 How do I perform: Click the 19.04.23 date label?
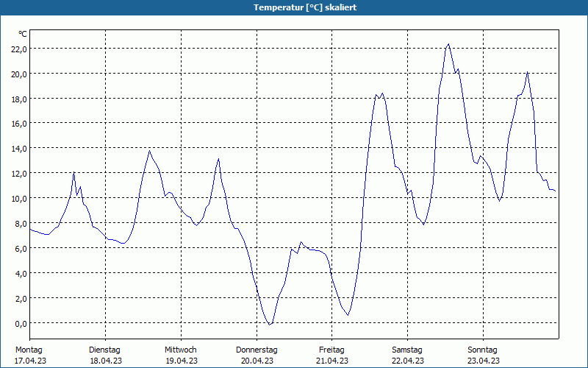182,361
